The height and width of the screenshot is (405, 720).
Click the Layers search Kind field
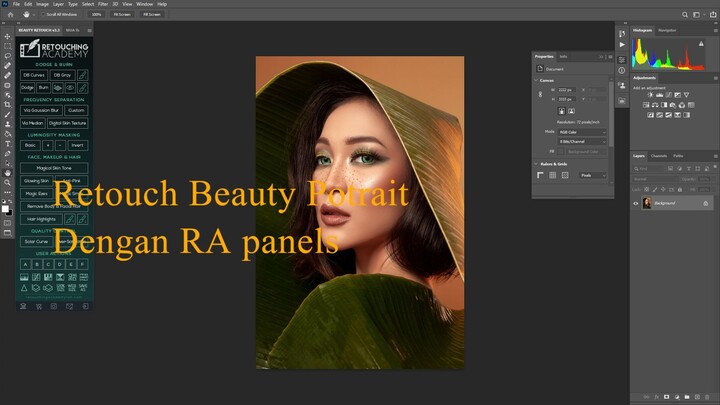pyautogui.click(x=649, y=169)
